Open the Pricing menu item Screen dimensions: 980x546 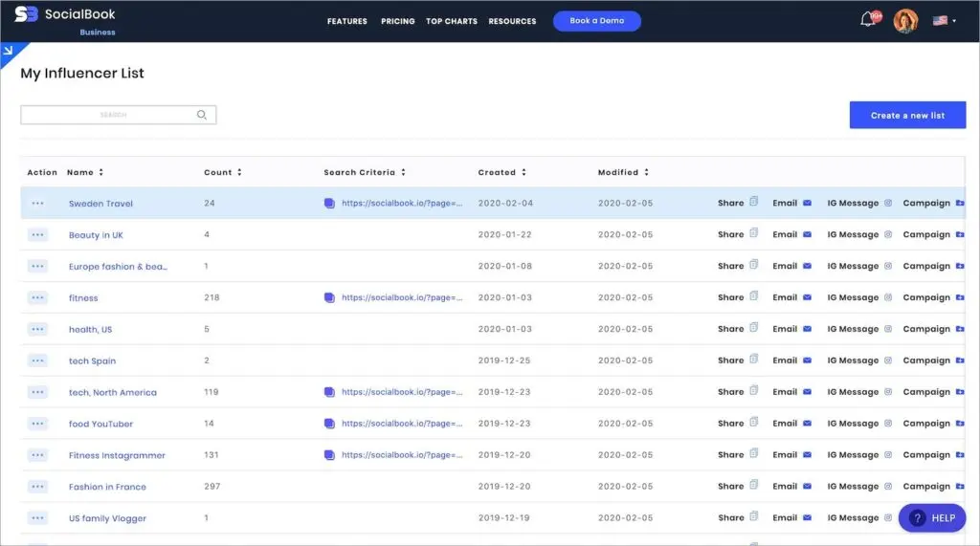click(x=397, y=21)
